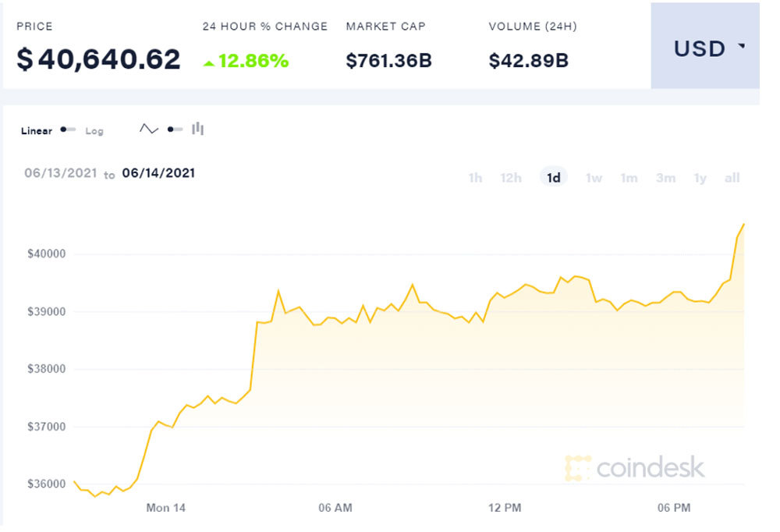This screenshot has width=780, height=532.
Task: Click the green 24-hour change up arrow
Action: pyautogui.click(x=208, y=62)
